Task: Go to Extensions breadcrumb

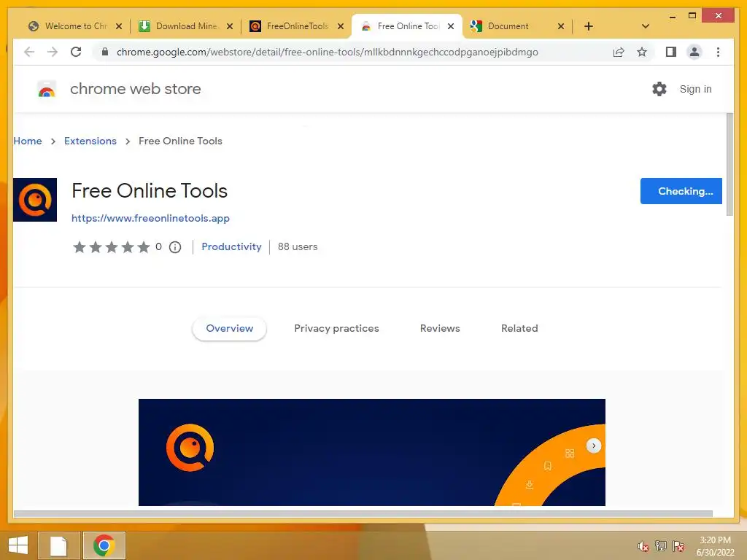Action: pyautogui.click(x=90, y=141)
